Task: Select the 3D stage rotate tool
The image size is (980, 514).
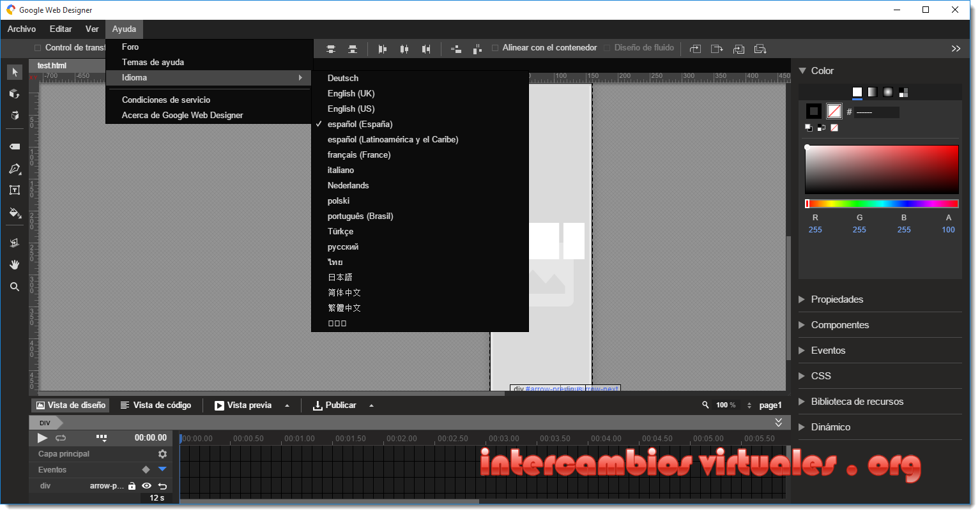Action: point(15,116)
